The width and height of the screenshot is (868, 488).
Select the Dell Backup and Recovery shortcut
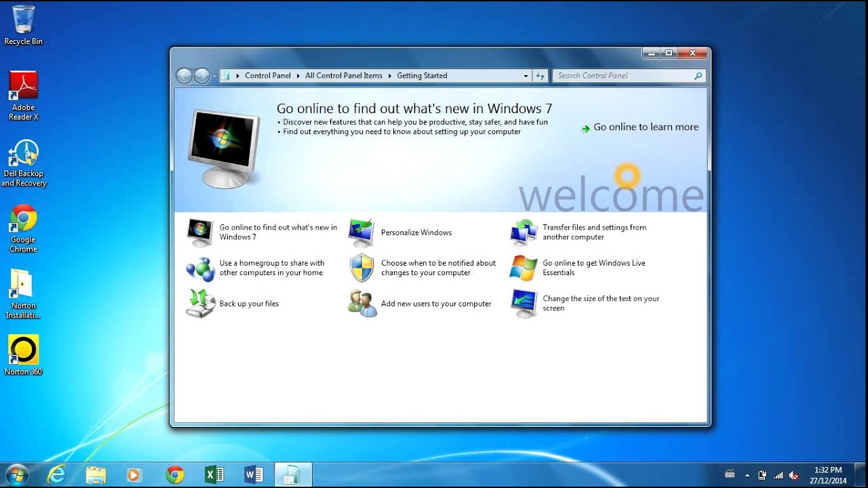(23, 163)
